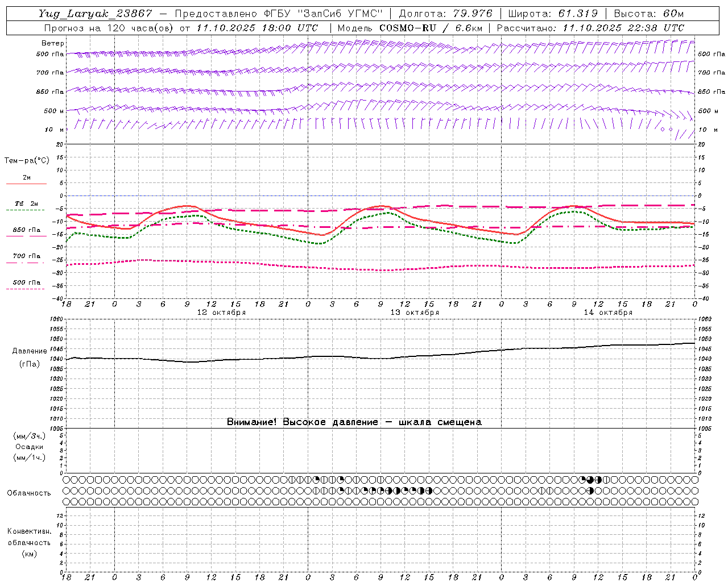Click the Ветер section label
Screen dimensions: 728x582
pyautogui.click(x=53, y=43)
